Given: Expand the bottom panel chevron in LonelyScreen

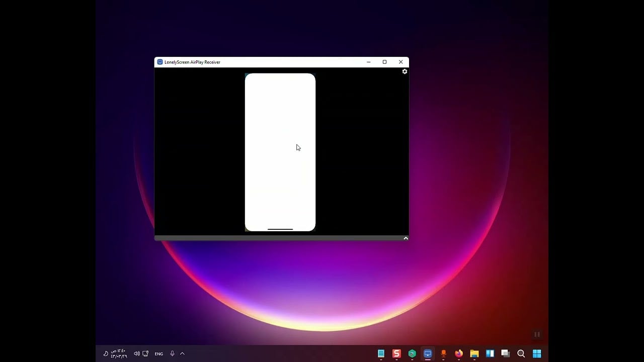Looking at the screenshot, I should [x=406, y=238].
